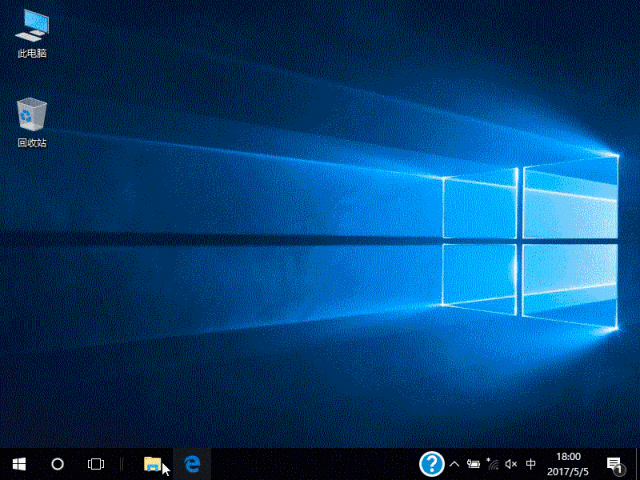Open muted volume control
The image size is (640, 480).
[511, 464]
